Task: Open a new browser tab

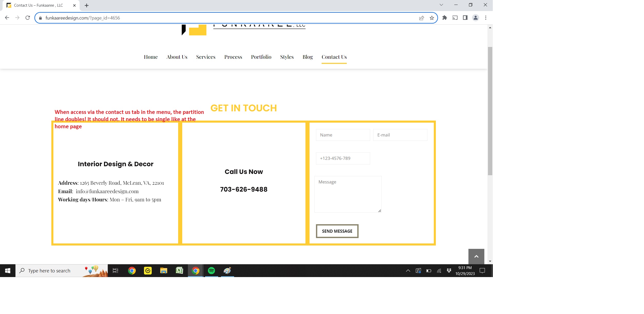Action: pyautogui.click(x=87, y=5)
